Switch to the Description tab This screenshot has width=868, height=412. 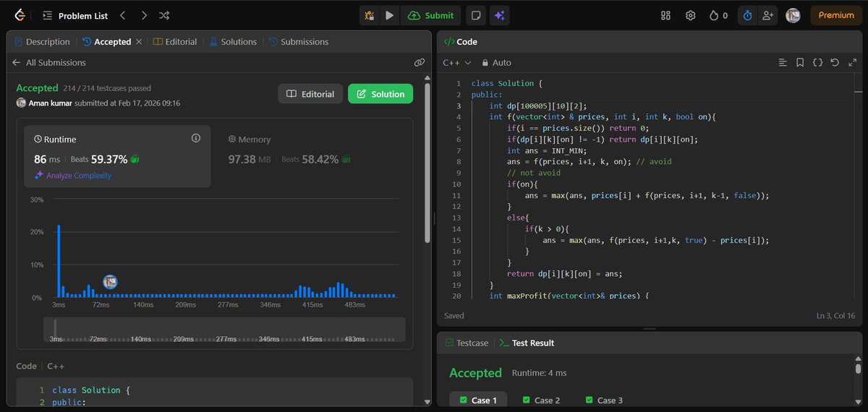click(x=42, y=42)
